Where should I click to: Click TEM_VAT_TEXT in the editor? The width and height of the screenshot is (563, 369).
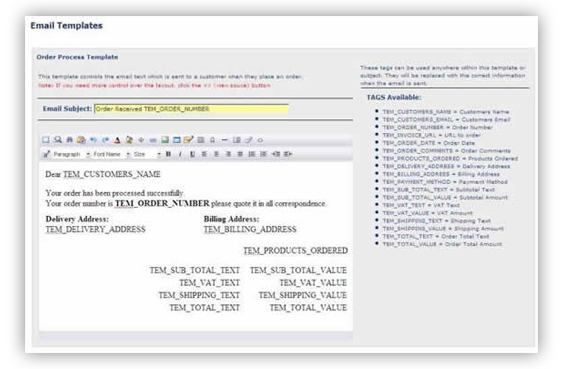(x=209, y=283)
